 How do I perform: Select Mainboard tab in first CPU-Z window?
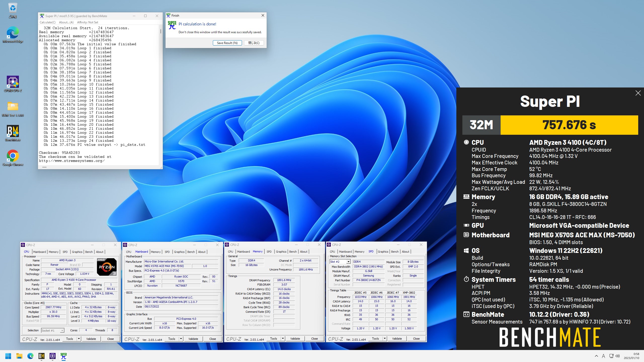coord(39,252)
